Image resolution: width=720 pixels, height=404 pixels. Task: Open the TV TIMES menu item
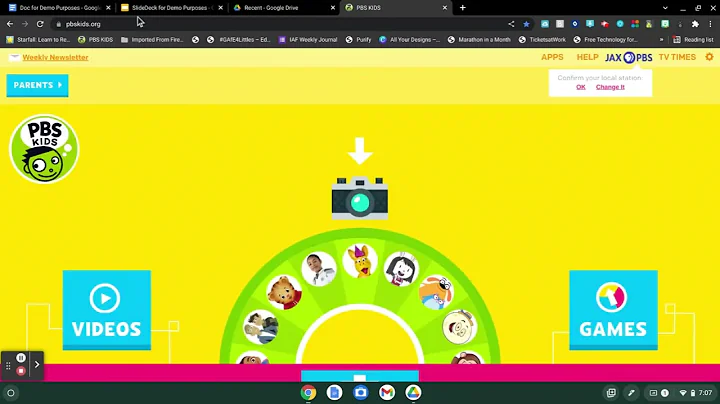pyautogui.click(x=677, y=57)
